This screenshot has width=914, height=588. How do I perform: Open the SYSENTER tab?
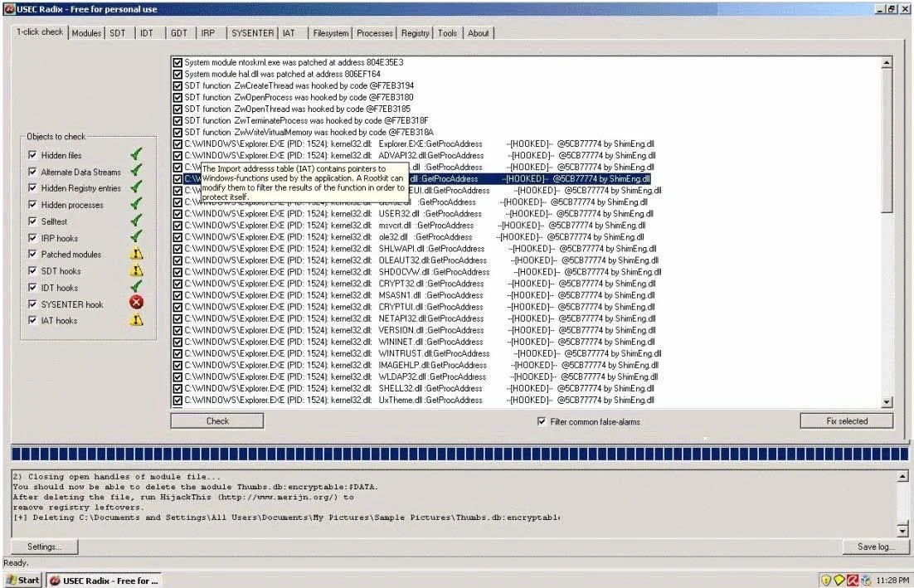tap(252, 33)
